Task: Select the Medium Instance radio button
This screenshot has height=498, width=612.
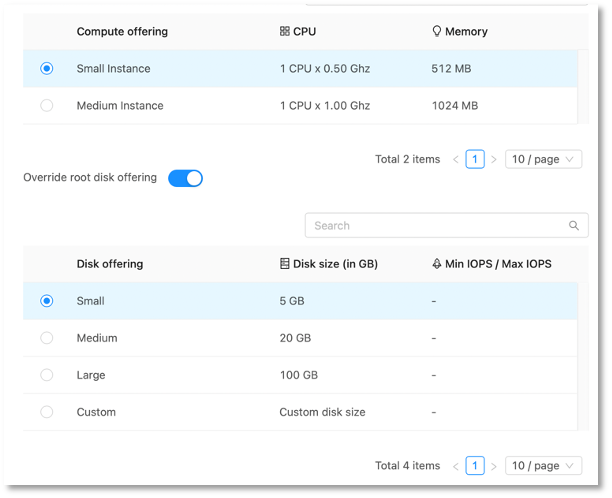Action: (x=47, y=106)
